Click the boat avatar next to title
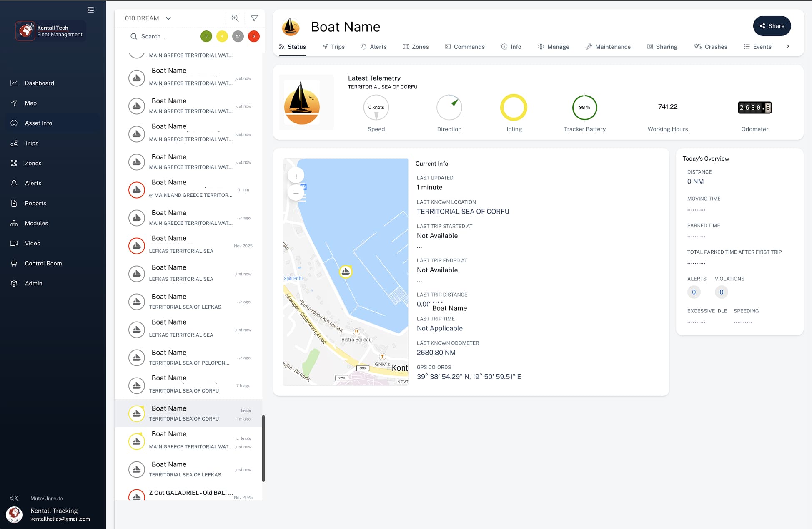This screenshot has height=529, width=812. pyautogui.click(x=291, y=27)
